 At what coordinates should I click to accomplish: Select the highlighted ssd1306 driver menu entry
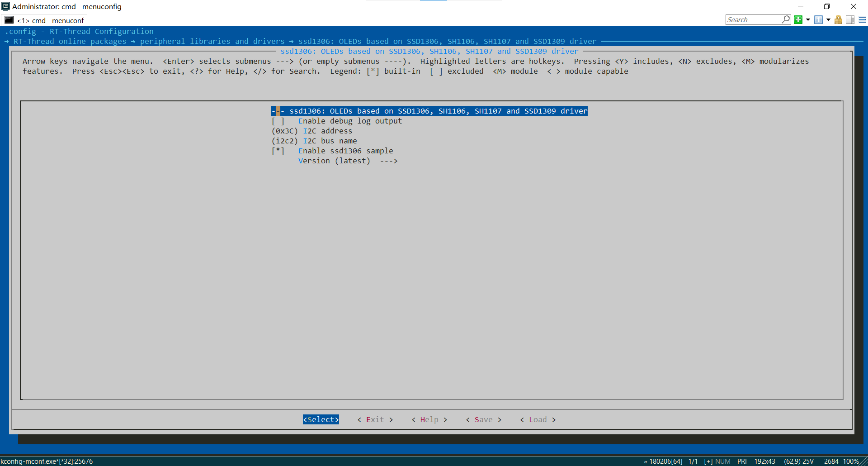tap(429, 111)
